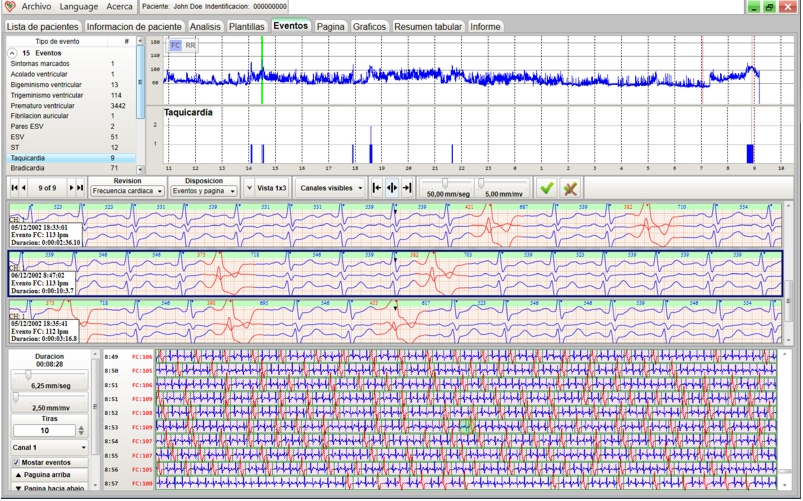The width and height of the screenshot is (803, 501).
Task: Click the reject event X icon
Action: tap(571, 187)
